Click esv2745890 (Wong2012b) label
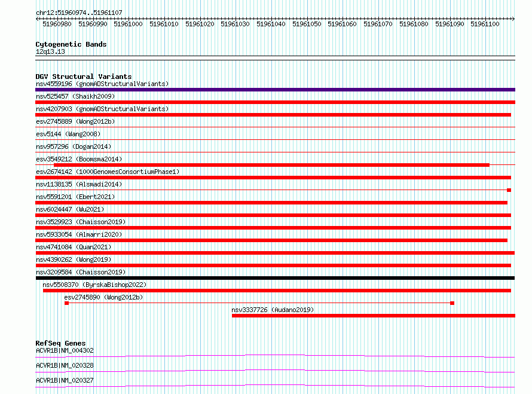The image size is (532, 394). 103,297
